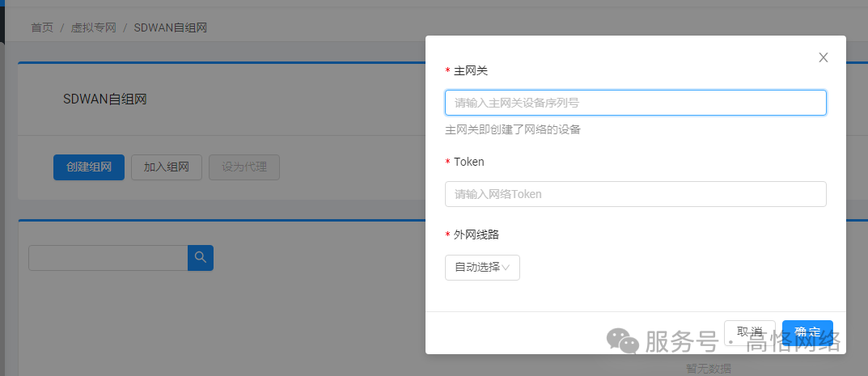Viewport: 868px width, 376px height.
Task: Click the SDWAN自组网 page heading
Action: (104, 99)
